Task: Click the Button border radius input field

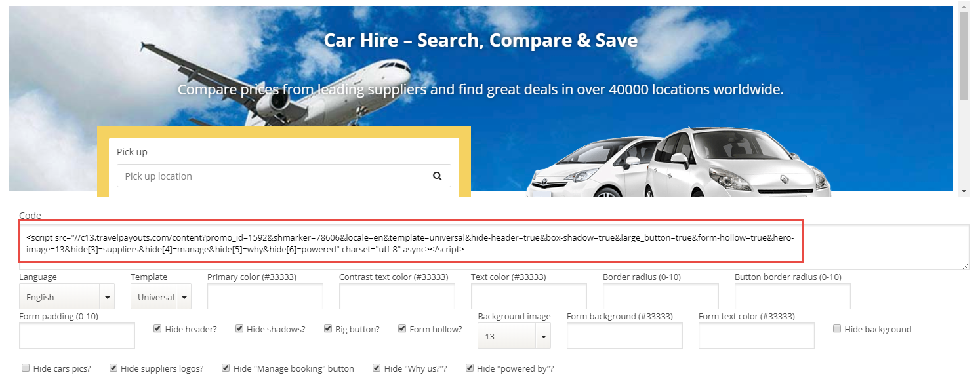Action: pyautogui.click(x=792, y=296)
